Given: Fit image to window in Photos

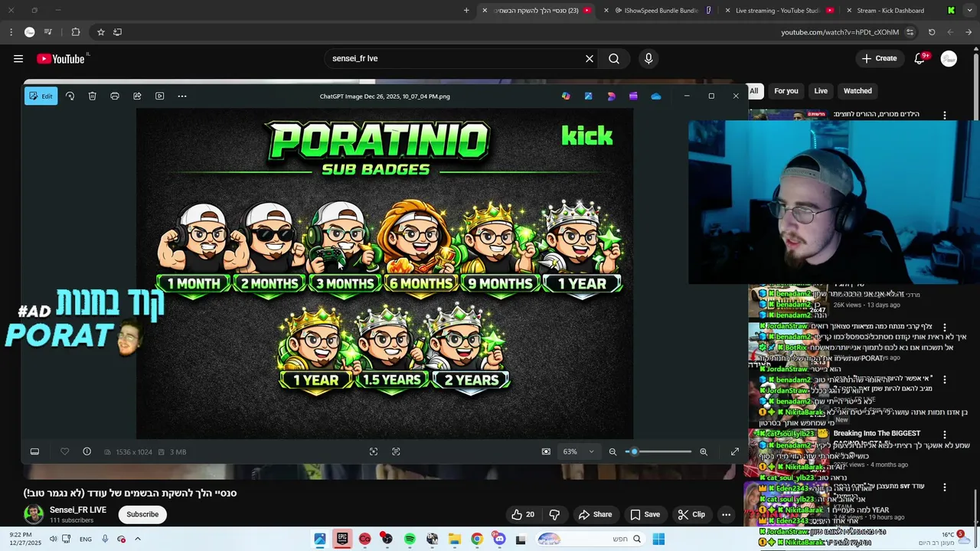Looking at the screenshot, I should pyautogui.click(x=546, y=452).
